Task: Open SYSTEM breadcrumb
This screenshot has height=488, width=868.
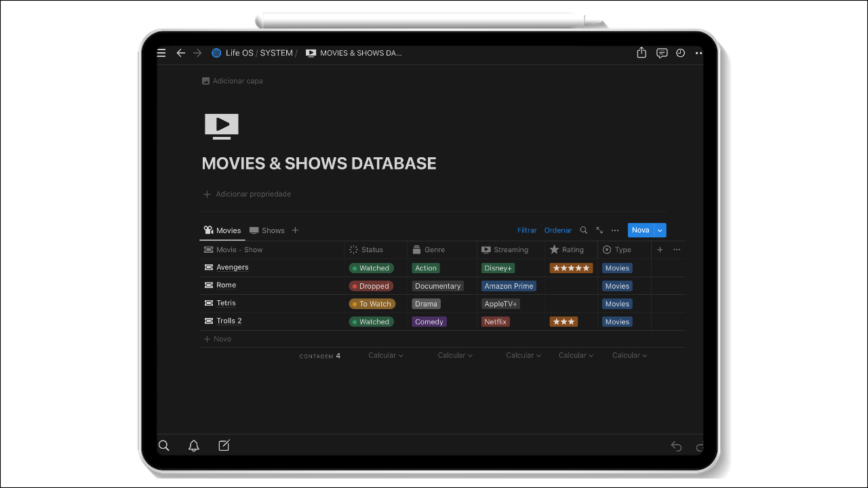Action: pos(277,53)
